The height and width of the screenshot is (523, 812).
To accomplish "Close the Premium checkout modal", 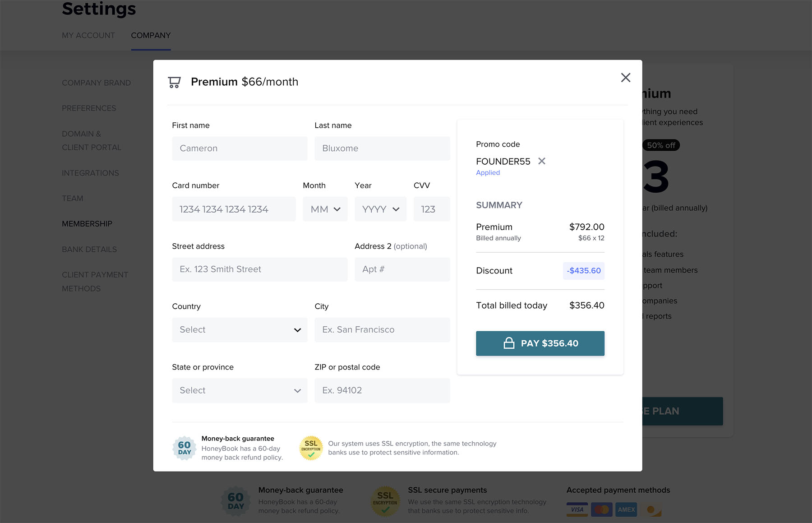I will tap(626, 78).
